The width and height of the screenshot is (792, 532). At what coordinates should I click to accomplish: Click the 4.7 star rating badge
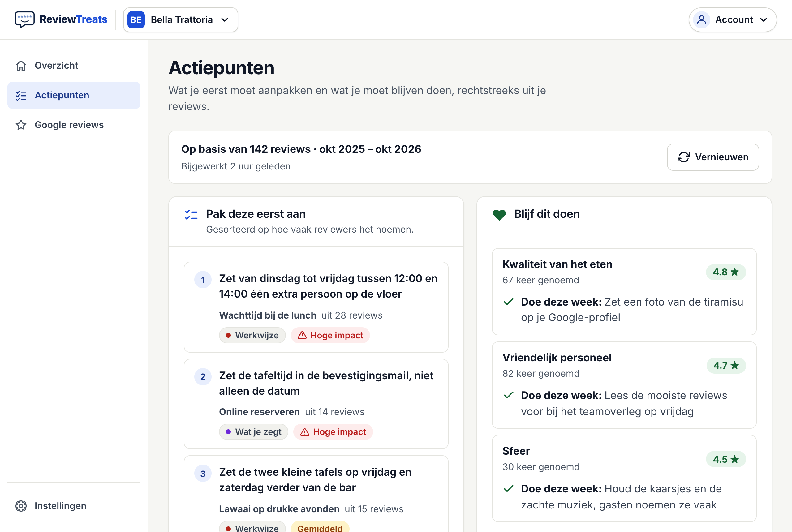click(x=726, y=365)
